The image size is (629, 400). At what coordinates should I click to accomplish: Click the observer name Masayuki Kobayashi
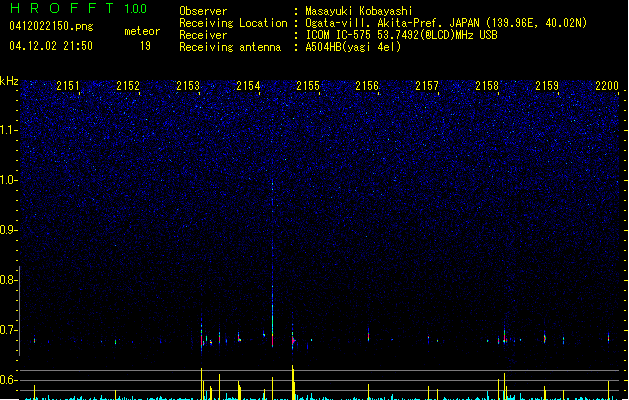[x=359, y=11]
